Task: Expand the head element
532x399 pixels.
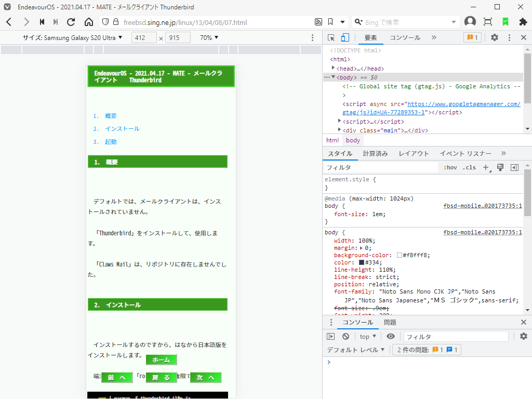Action: point(333,68)
